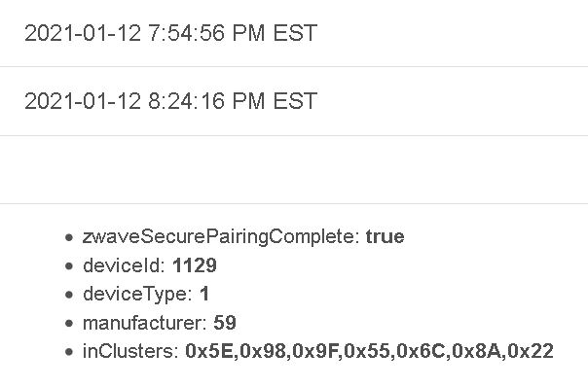Click the deviceId value 1129
Screen dimensions: 588x387
click(x=195, y=265)
